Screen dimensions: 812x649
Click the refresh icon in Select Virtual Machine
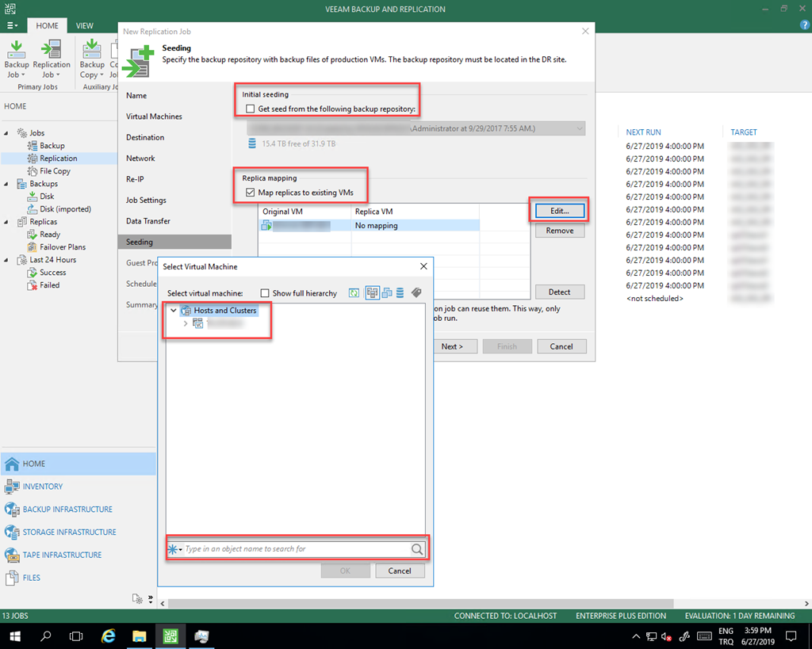click(354, 293)
